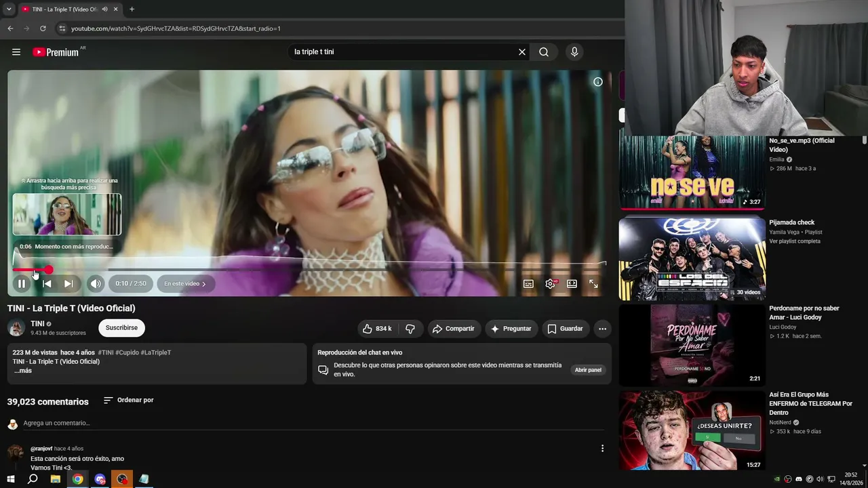Run search with the magnifier button
Image resolution: width=868 pixels, height=488 pixels.
pos(544,52)
